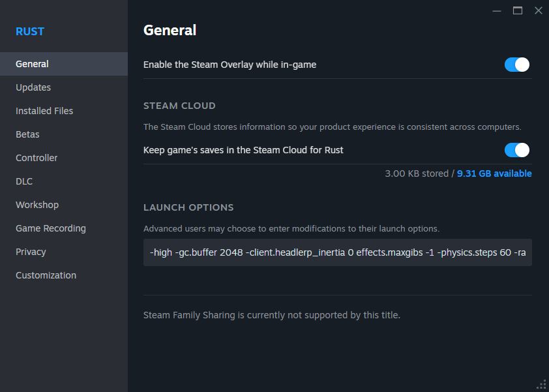Click the LAUNCH OPTIONS section heading
This screenshot has height=392, width=549.
click(x=188, y=207)
